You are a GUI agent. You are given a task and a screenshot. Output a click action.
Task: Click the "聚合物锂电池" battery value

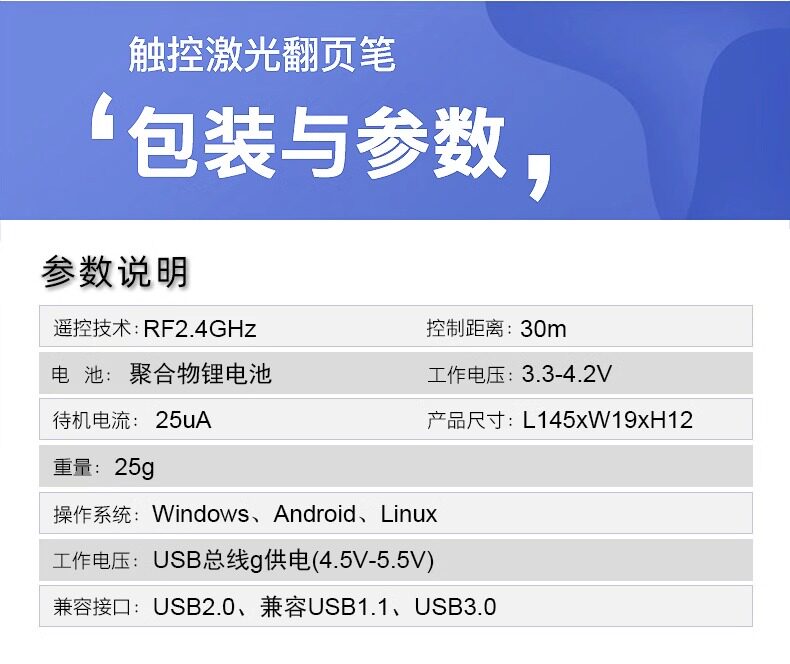[x=201, y=375]
